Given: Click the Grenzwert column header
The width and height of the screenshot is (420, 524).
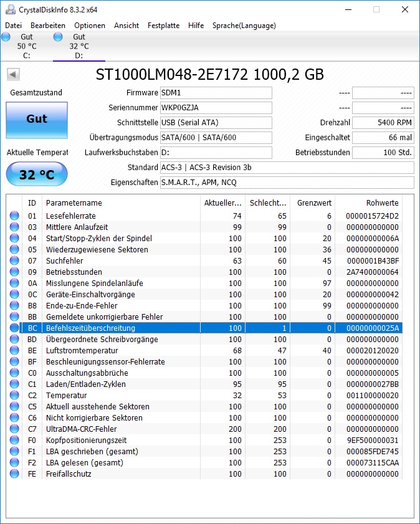Looking at the screenshot, I should [x=312, y=203].
